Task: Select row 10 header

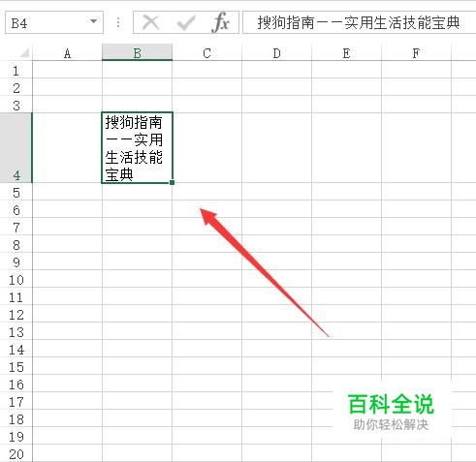Action: (x=16, y=279)
